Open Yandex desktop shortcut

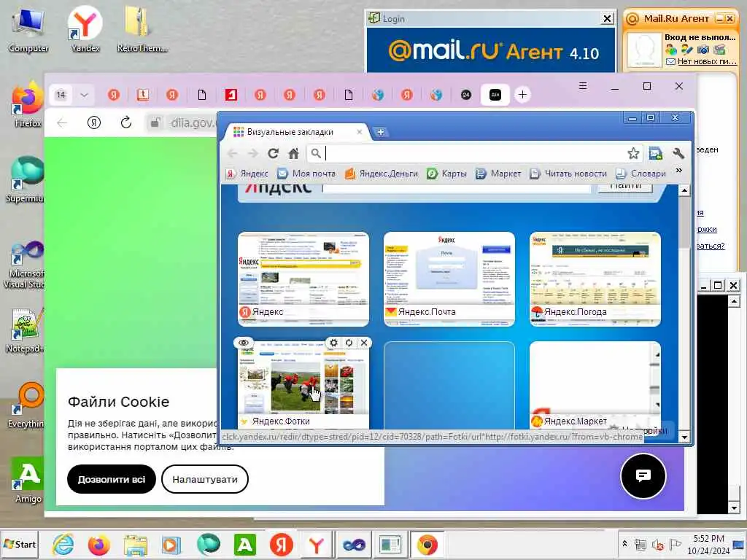click(x=85, y=29)
